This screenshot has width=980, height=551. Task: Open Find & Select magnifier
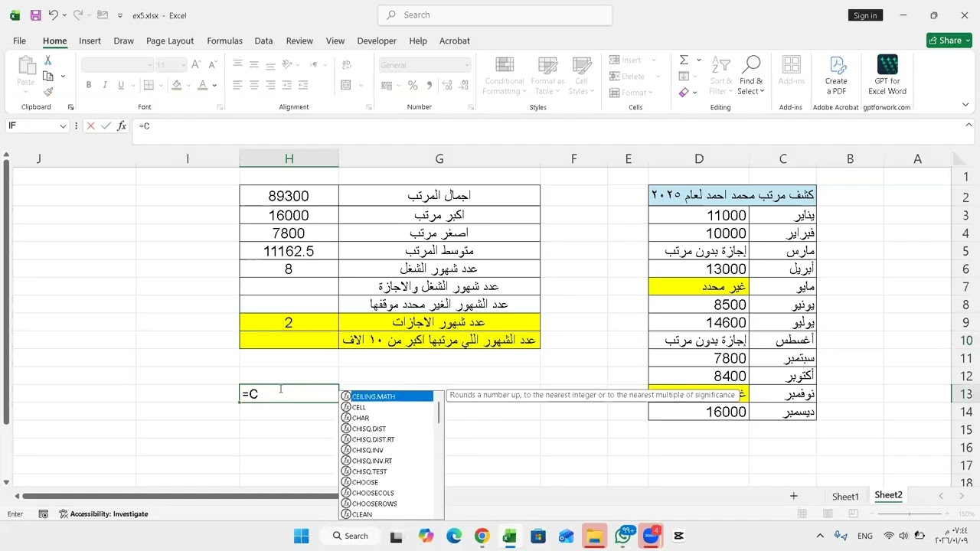(x=751, y=76)
